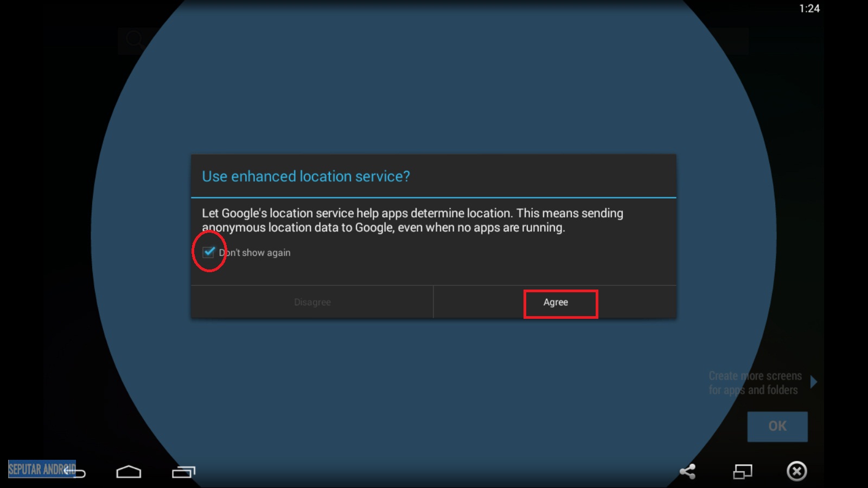Screen dimensions: 868x488
Task: Click the "Let Google's location service" description text
Action: click(412, 220)
